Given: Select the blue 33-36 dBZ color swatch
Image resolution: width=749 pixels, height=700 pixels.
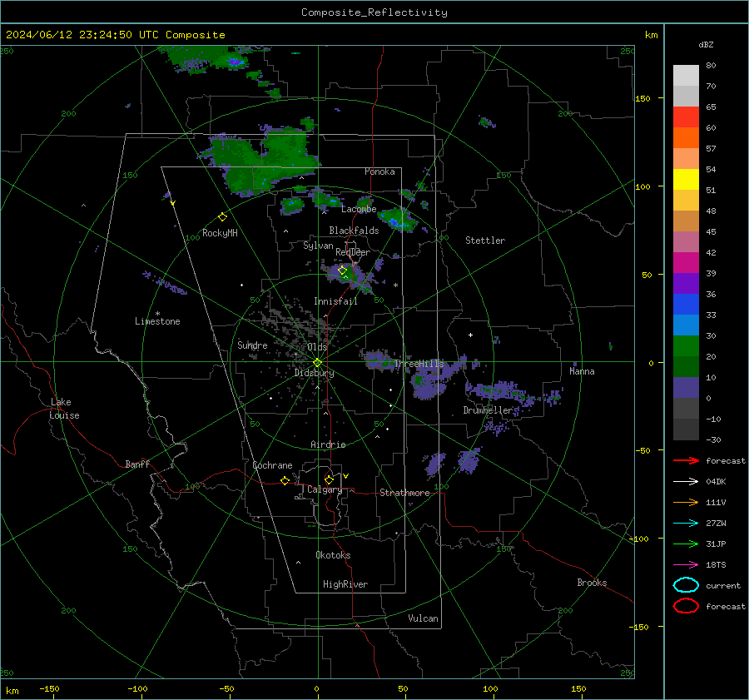Looking at the screenshot, I should click(x=686, y=305).
